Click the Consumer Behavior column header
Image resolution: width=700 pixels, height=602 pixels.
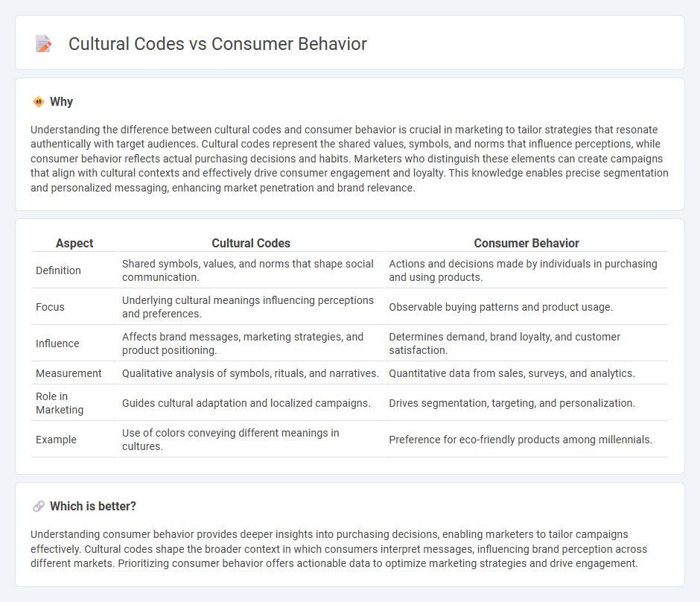(x=526, y=243)
